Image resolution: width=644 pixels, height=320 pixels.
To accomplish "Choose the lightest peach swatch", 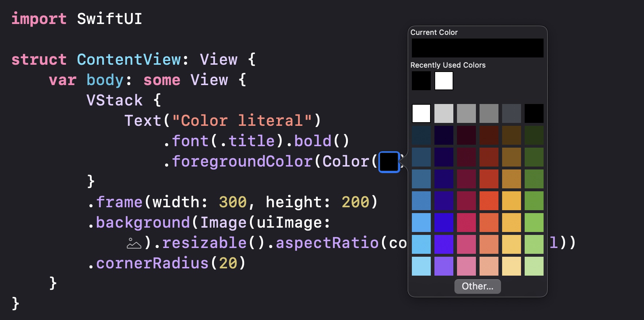I will pyautogui.click(x=489, y=266).
